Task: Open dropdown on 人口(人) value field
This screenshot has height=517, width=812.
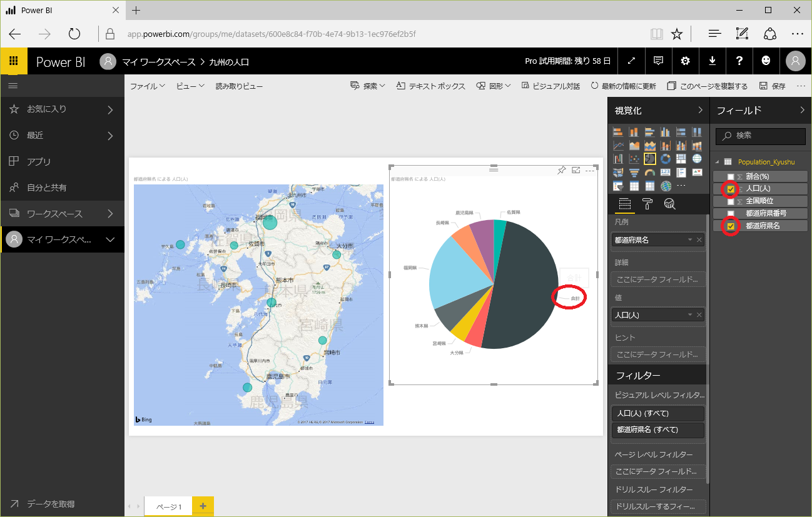Action: [690, 315]
